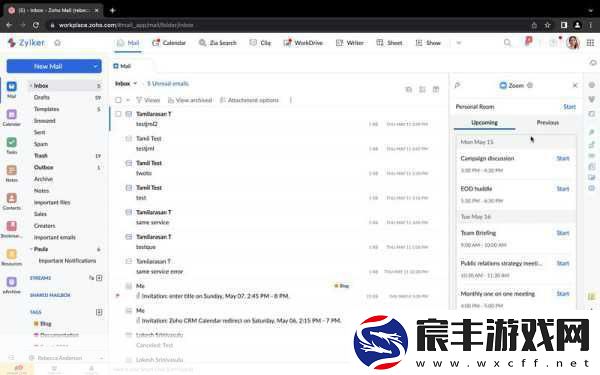Open settings gear next to Zylker logo
The height and width of the screenshot is (375, 600).
point(57,43)
